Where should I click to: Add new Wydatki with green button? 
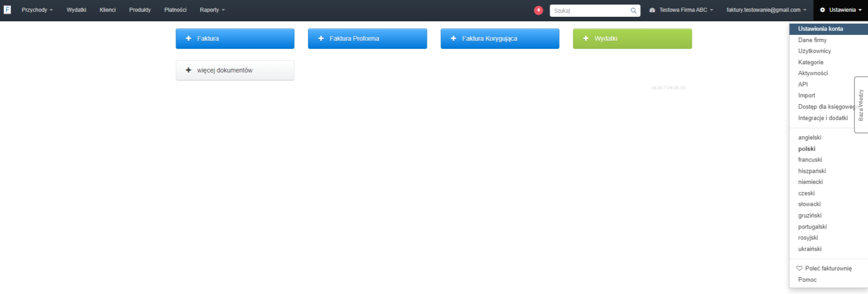632,39
